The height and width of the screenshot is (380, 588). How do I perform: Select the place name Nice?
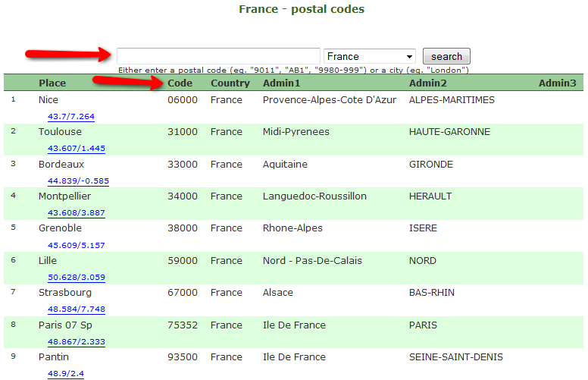click(x=48, y=100)
